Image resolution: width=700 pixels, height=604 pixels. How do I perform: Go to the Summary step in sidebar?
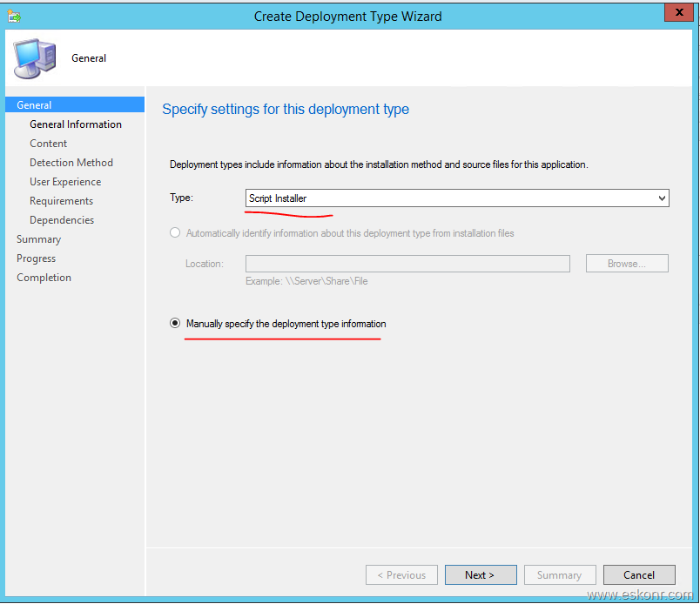38,239
